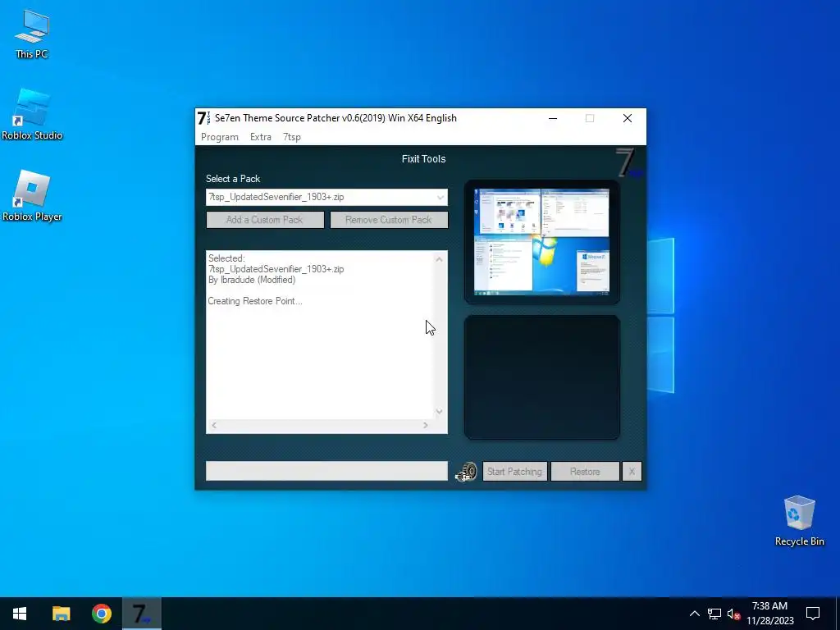Click the small X button beside Restore

click(632, 472)
